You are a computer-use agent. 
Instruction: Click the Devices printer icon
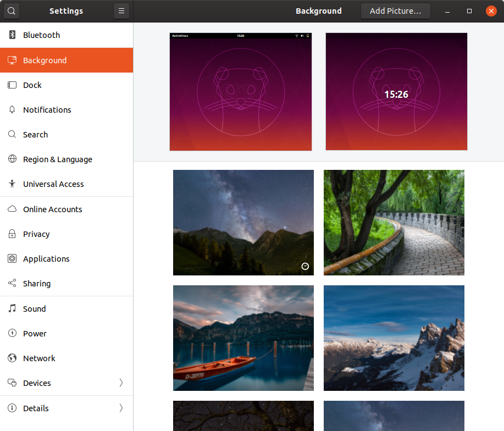pos(12,383)
